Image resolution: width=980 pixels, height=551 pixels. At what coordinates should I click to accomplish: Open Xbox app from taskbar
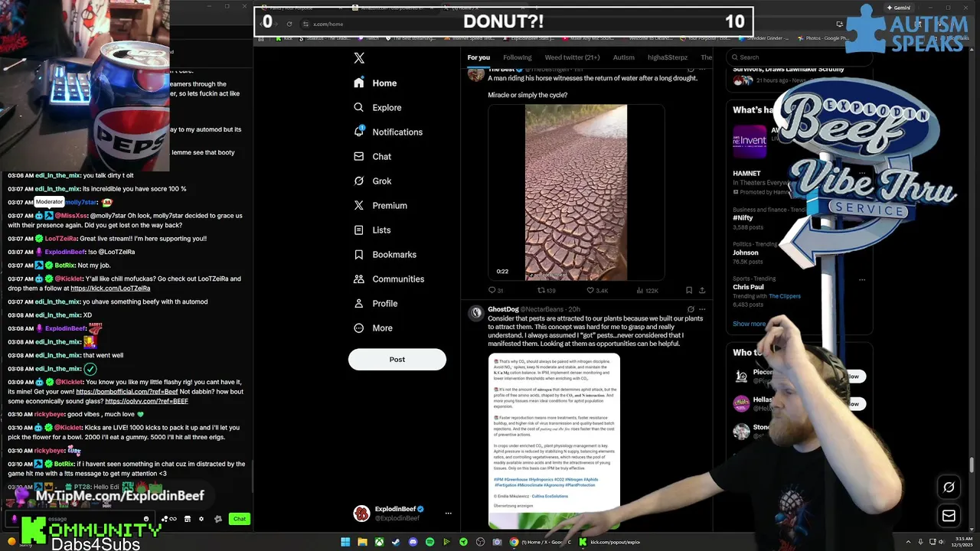[379, 542]
